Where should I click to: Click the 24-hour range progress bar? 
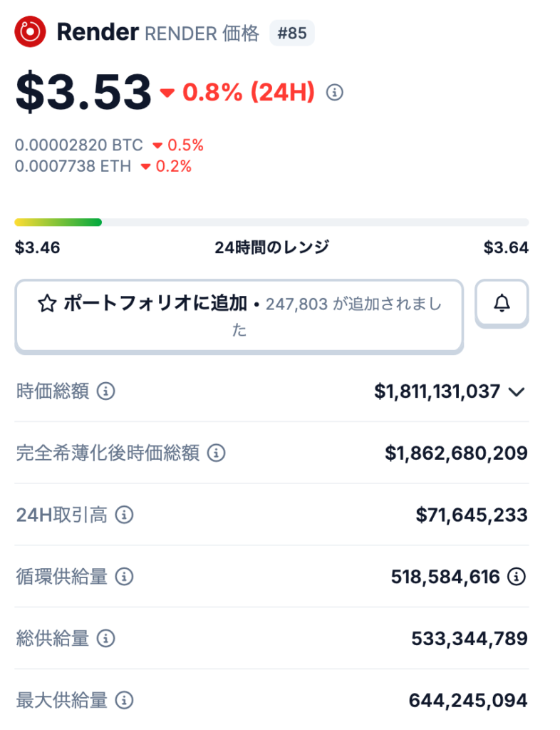click(x=271, y=222)
